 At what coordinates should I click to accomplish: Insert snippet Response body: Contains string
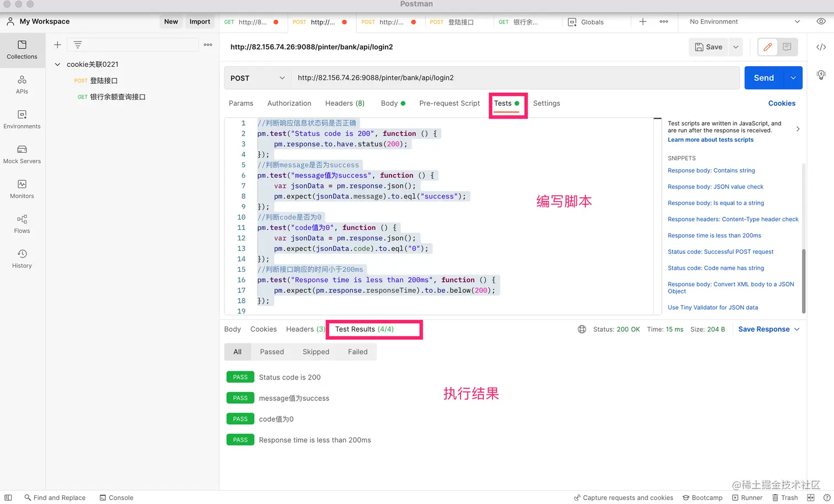(711, 170)
